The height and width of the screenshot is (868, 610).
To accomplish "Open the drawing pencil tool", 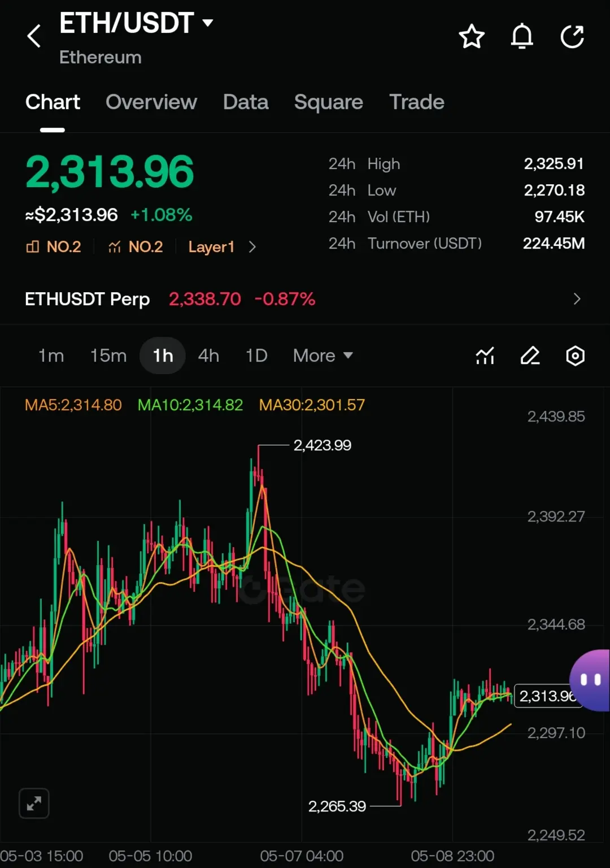I will click(x=530, y=355).
